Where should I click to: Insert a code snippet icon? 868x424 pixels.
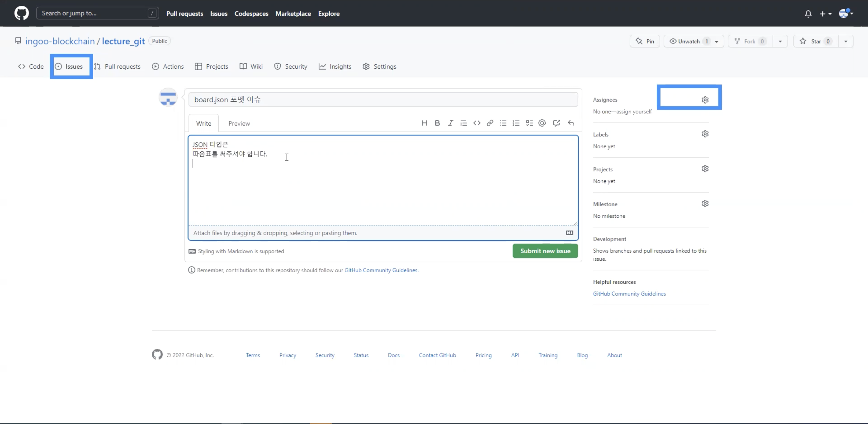pyautogui.click(x=477, y=123)
